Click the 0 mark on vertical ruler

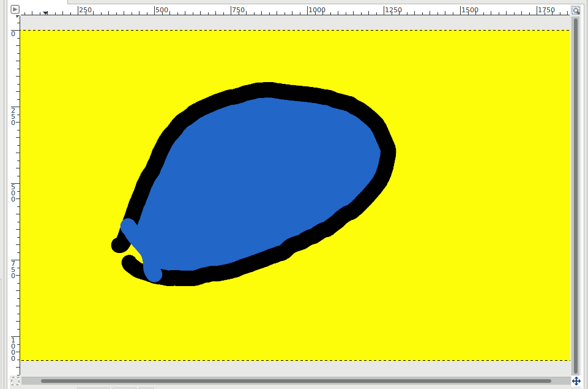[13, 34]
